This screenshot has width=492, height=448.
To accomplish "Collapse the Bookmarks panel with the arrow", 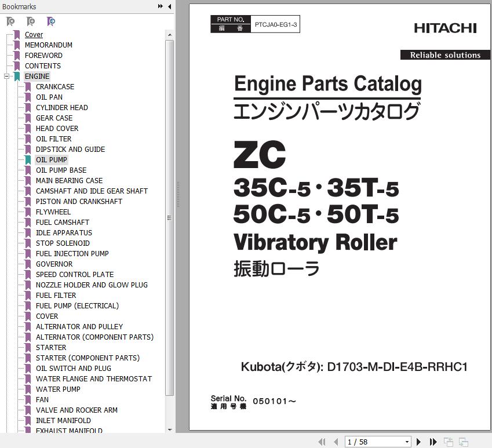I will 169,6.
